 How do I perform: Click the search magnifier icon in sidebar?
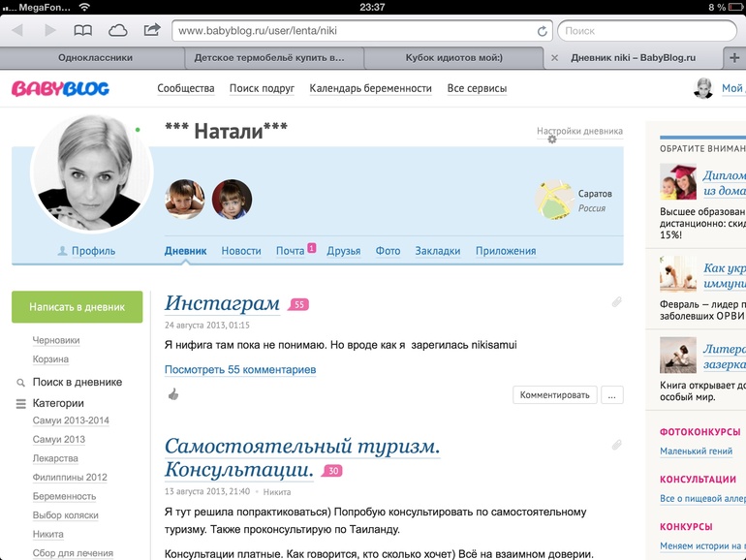click(x=20, y=383)
